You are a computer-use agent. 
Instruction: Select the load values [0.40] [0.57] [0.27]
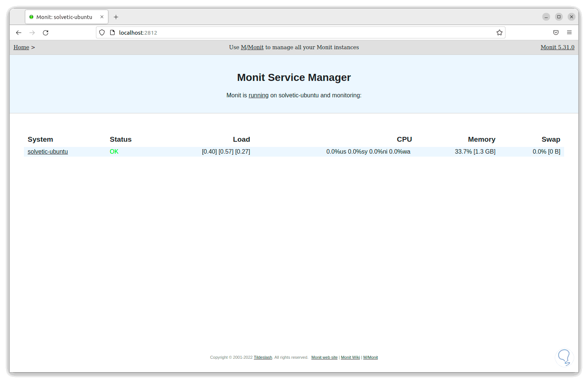coord(226,152)
